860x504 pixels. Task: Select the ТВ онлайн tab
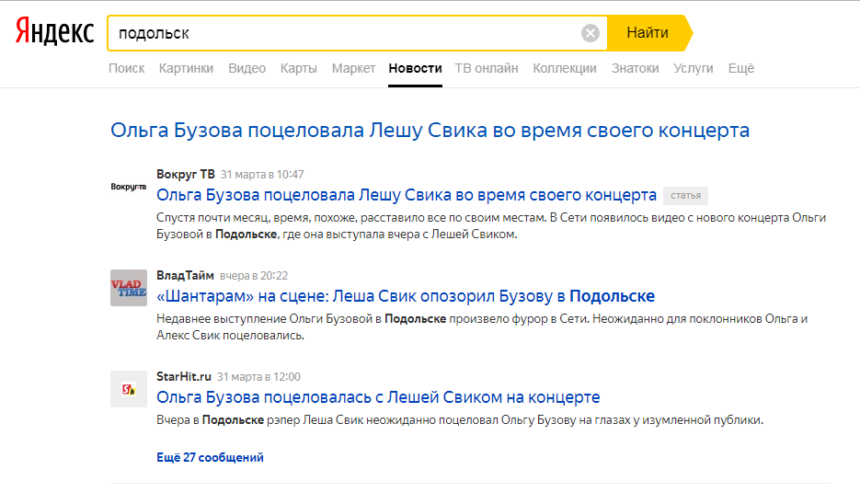coord(487,68)
